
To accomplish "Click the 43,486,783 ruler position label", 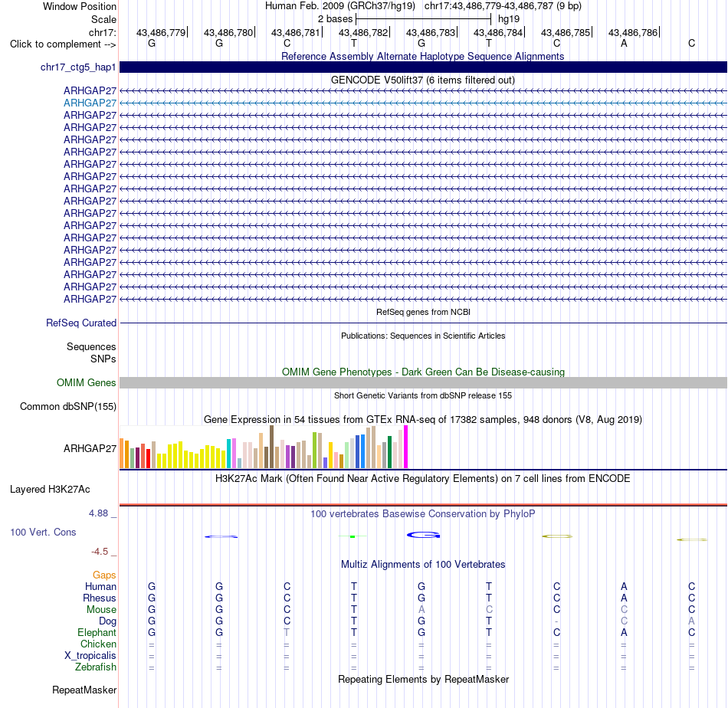I will (x=431, y=32).
